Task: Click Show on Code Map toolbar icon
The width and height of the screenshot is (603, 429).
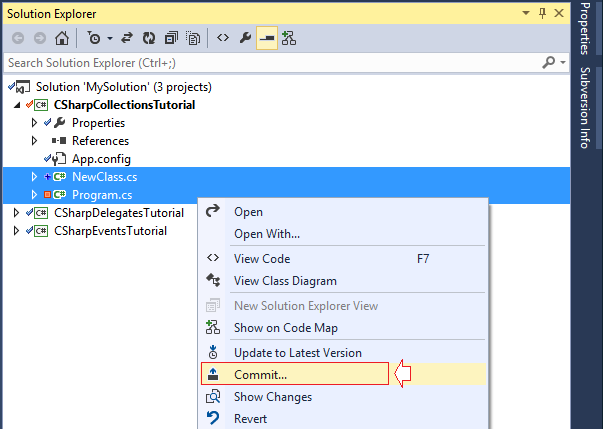Action: 289,38
